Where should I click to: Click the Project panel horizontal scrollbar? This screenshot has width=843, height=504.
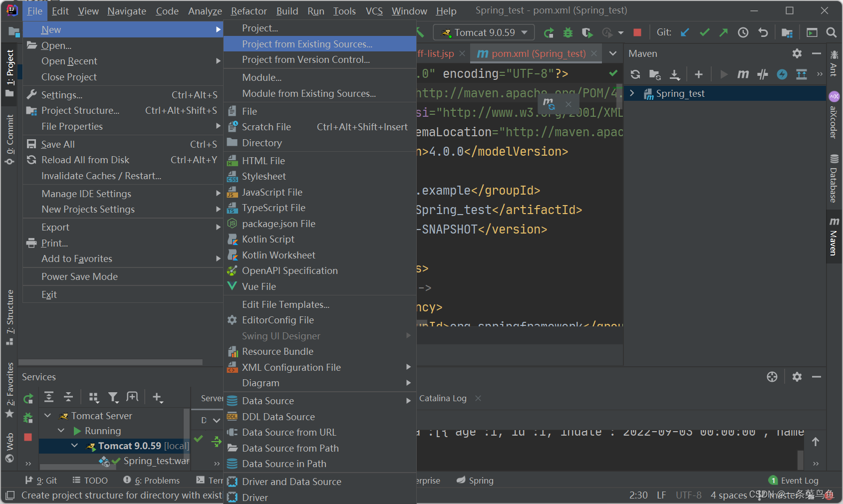click(x=110, y=362)
